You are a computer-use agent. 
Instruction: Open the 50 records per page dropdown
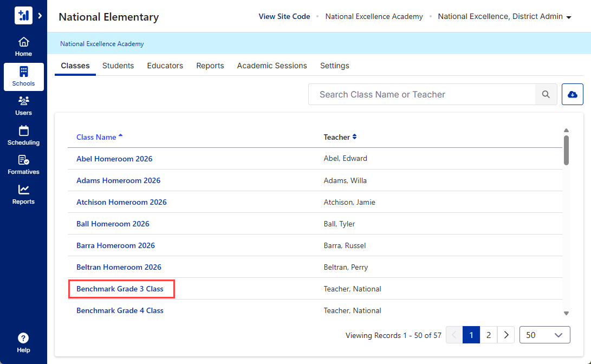click(544, 335)
